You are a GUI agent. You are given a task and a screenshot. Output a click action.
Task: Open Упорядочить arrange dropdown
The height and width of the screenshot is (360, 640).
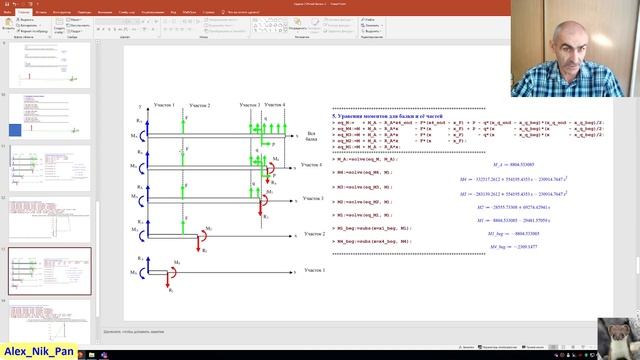point(298,25)
